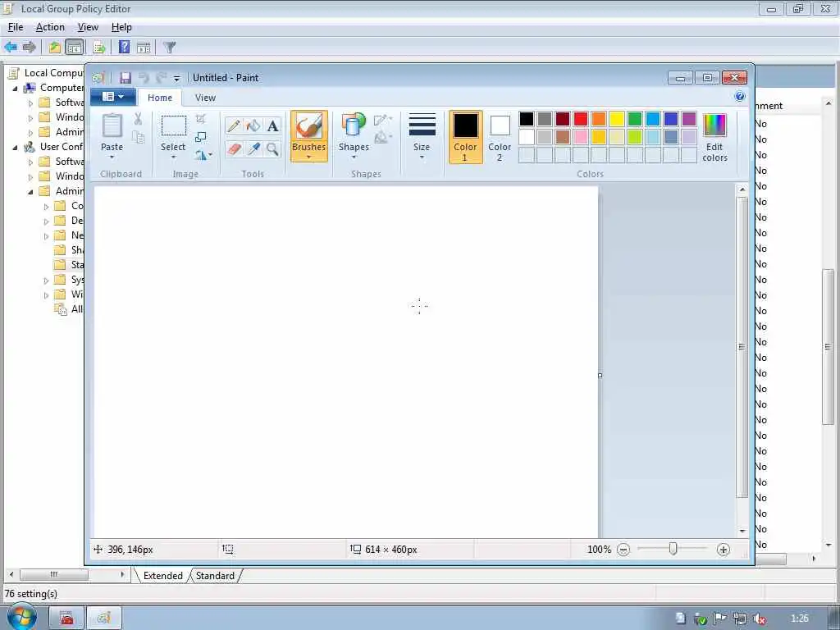The height and width of the screenshot is (630, 840).
Task: Click the Paint canvas vertical scrollbar
Action: [742, 347]
